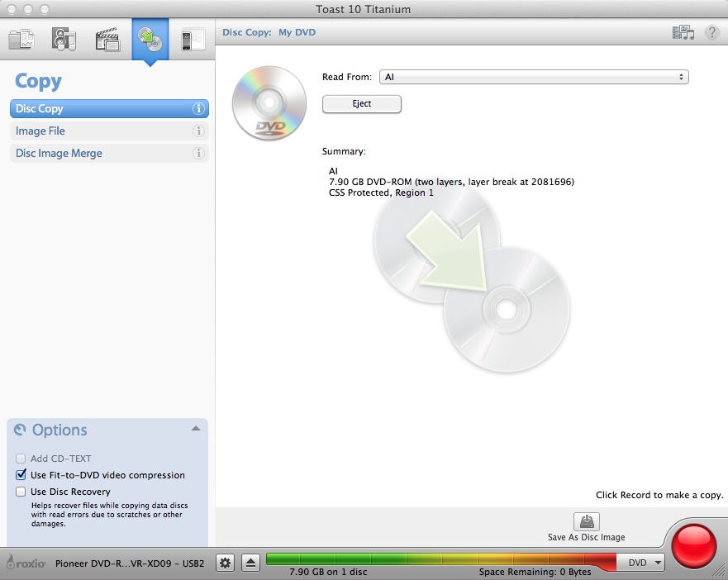The image size is (728, 580).
Task: Collapse the Options panel
Action: click(196, 429)
